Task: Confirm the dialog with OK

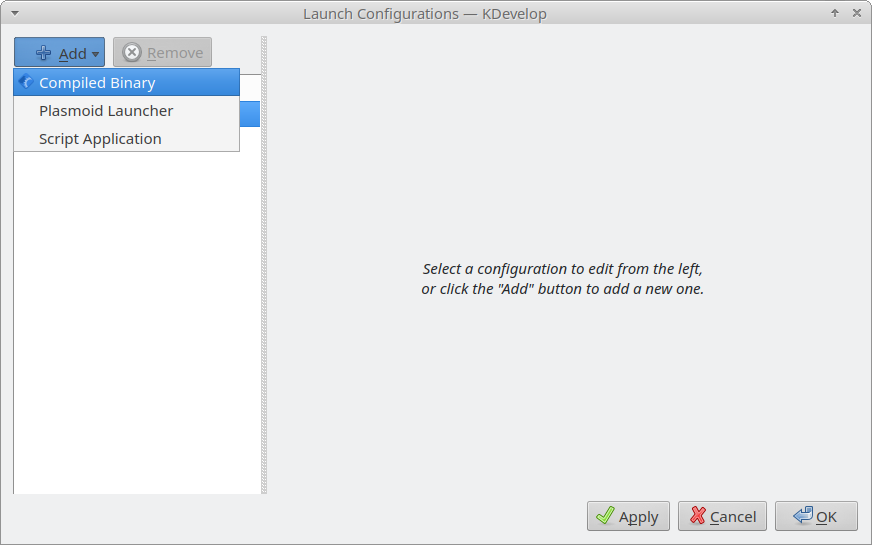Action: [x=816, y=516]
